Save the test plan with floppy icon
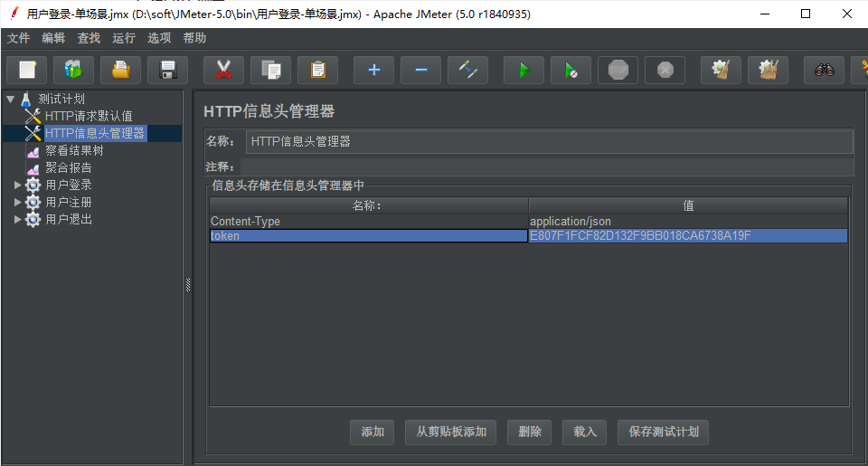This screenshot has height=466, width=868. click(x=168, y=70)
